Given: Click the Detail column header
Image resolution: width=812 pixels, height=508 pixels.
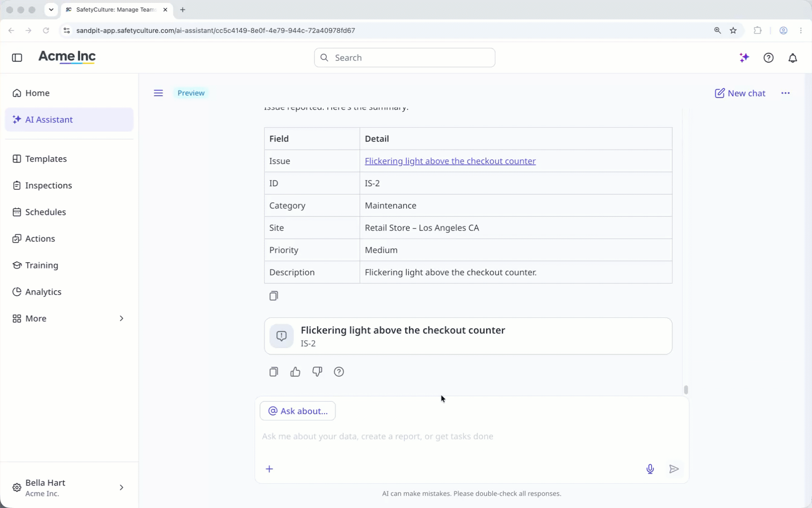Looking at the screenshot, I should tap(516, 139).
